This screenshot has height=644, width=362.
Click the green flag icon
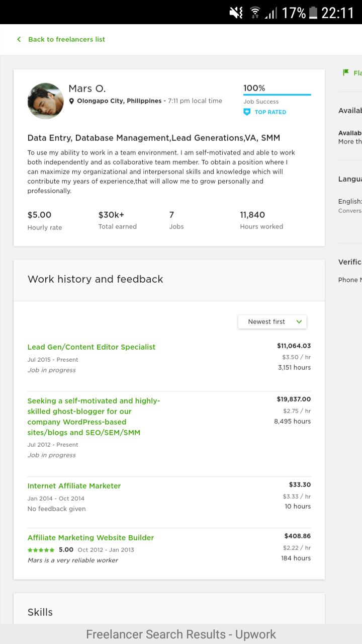pyautogui.click(x=346, y=72)
